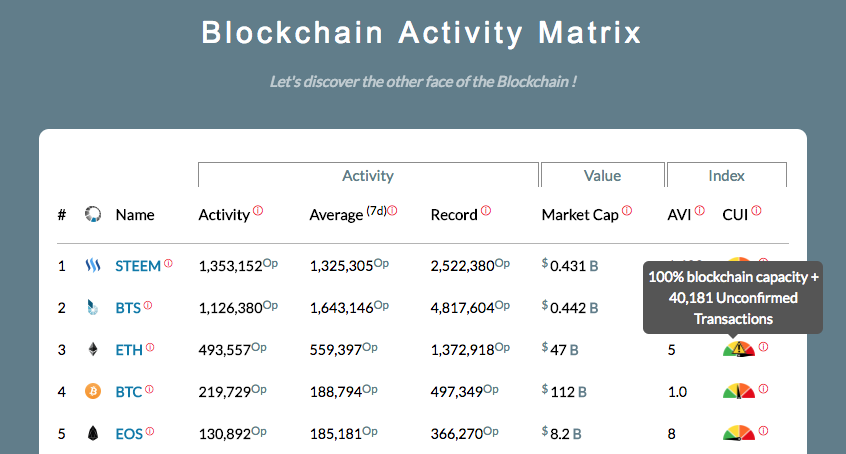Click info icon next to CUI header
Viewport: 846px width, 454px height.
757,211
